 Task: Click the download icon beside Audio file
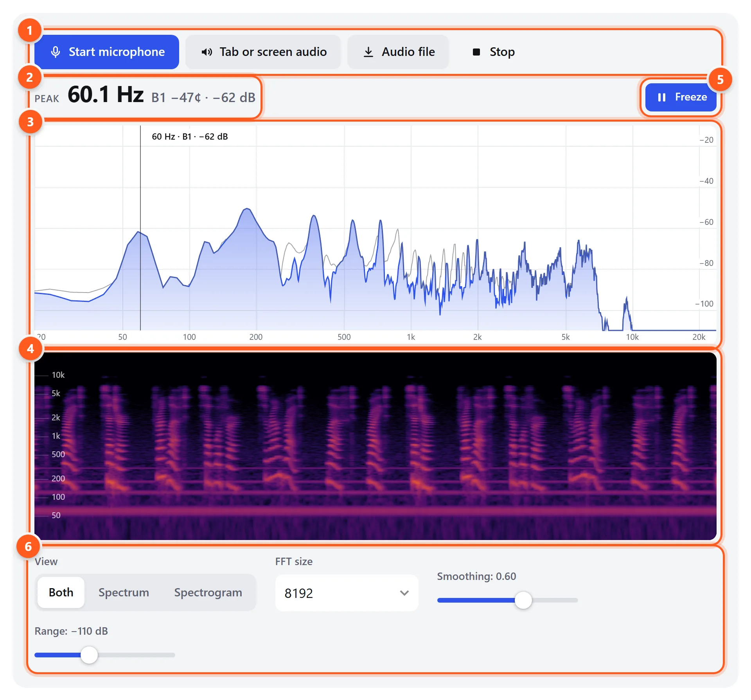[368, 52]
